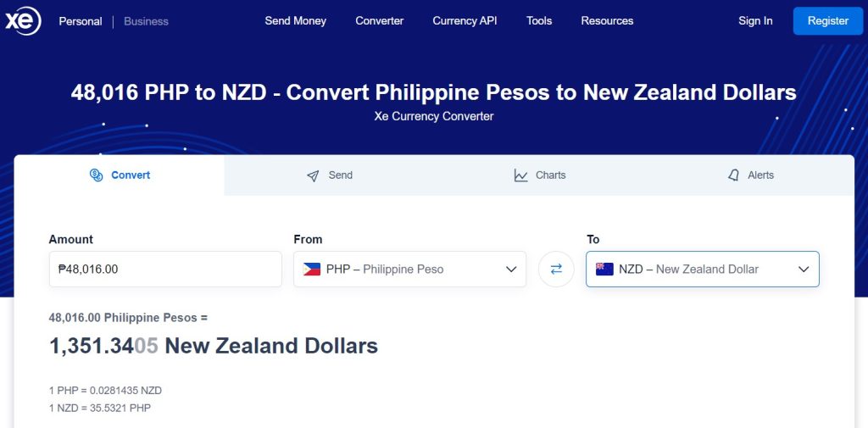Image resolution: width=868 pixels, height=428 pixels.
Task: Click the paper plane Send icon
Action: [x=313, y=175]
